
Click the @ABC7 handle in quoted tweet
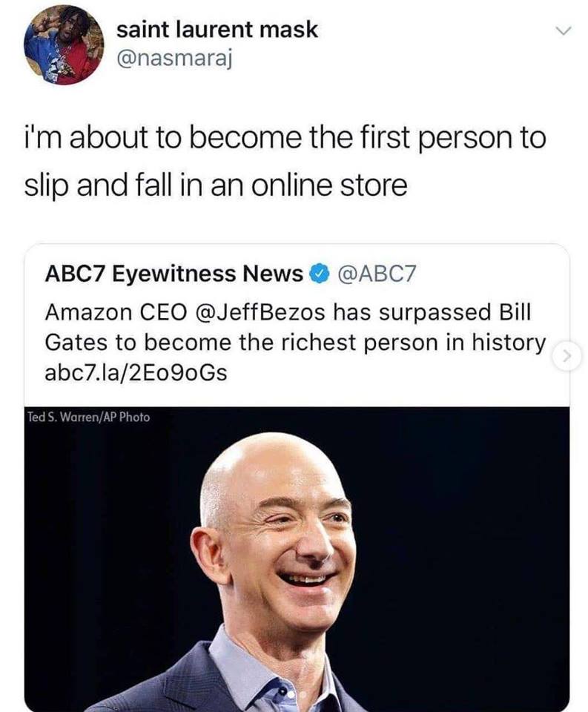(x=375, y=274)
